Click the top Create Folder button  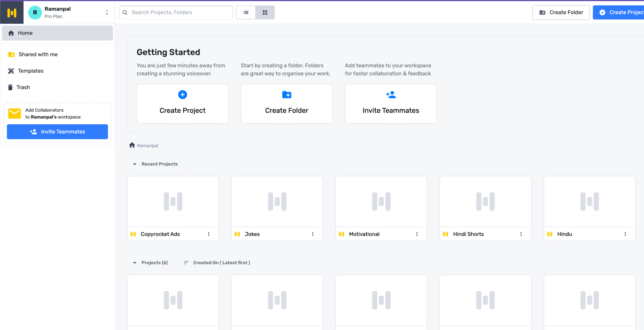tap(561, 12)
